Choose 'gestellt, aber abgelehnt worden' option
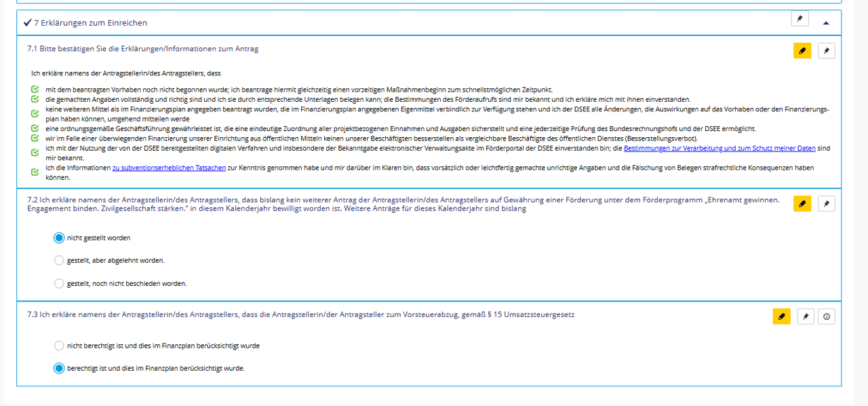The height and width of the screenshot is (406, 868). [x=59, y=261]
